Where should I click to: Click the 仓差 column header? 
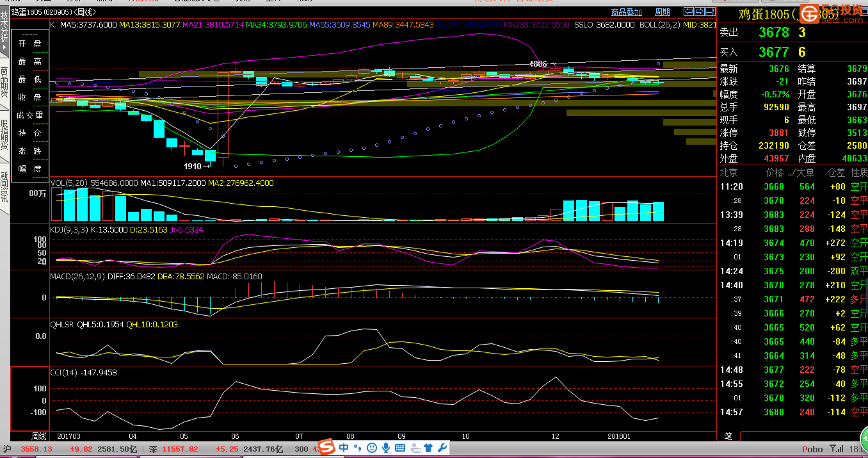point(836,172)
